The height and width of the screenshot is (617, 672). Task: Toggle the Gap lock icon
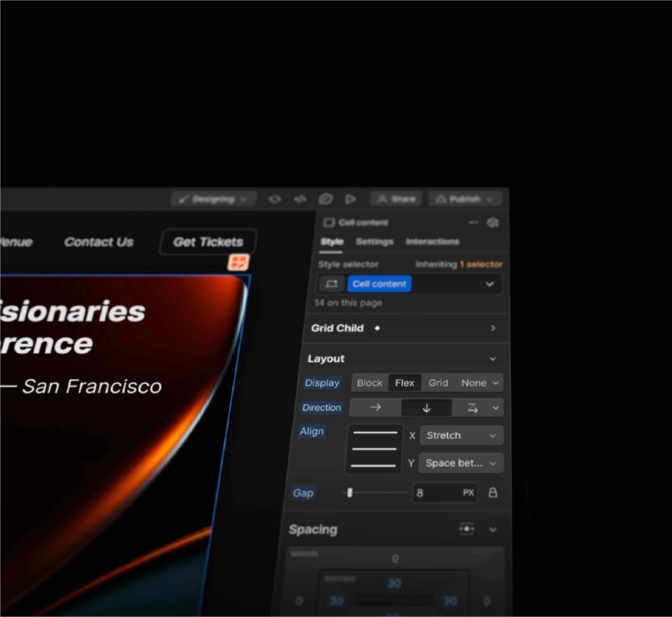[493, 493]
